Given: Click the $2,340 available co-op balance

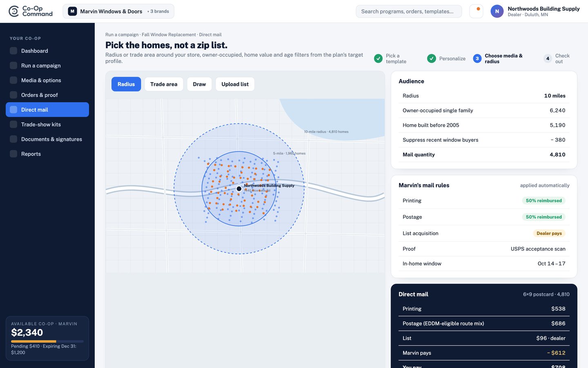Looking at the screenshot, I should pyautogui.click(x=27, y=332).
